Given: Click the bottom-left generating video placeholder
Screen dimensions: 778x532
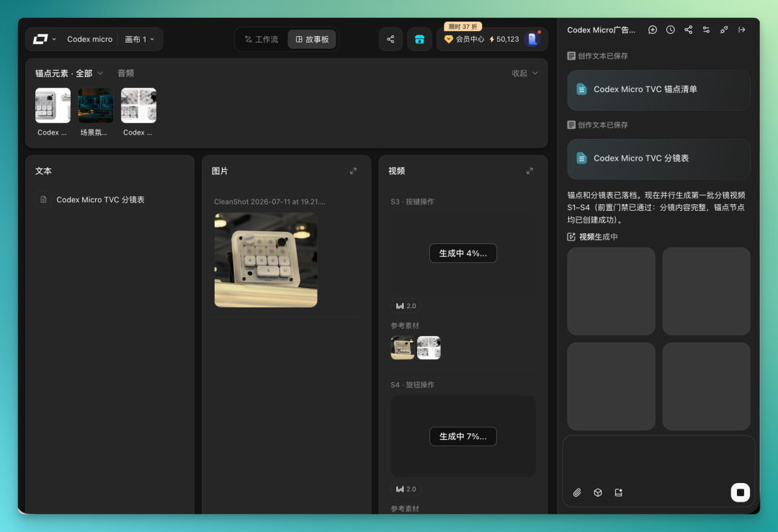Looking at the screenshot, I should pyautogui.click(x=612, y=387).
